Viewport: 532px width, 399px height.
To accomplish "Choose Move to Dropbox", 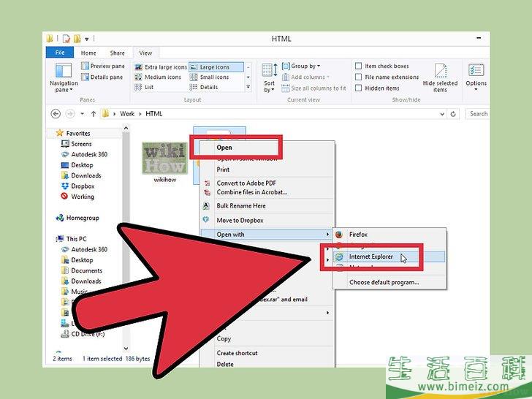I will tap(240, 221).
